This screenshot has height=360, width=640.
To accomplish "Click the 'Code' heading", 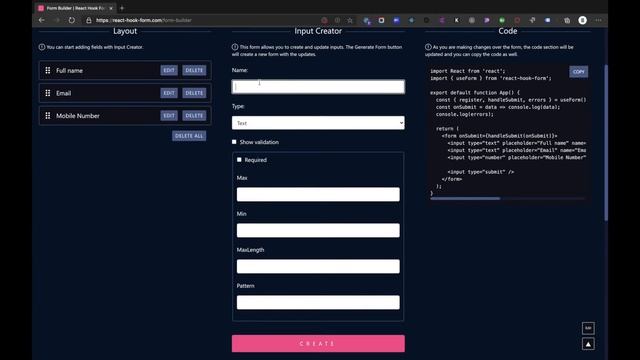I will pyautogui.click(x=508, y=31).
